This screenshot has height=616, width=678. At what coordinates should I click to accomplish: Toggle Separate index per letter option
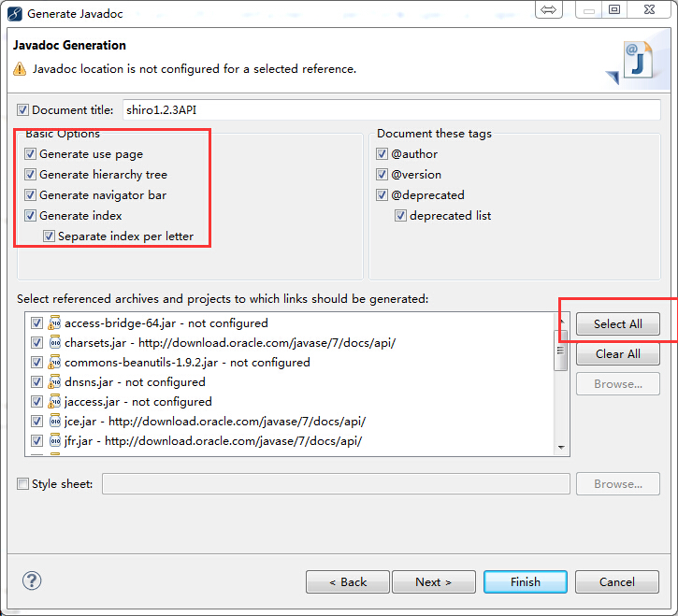coord(49,236)
